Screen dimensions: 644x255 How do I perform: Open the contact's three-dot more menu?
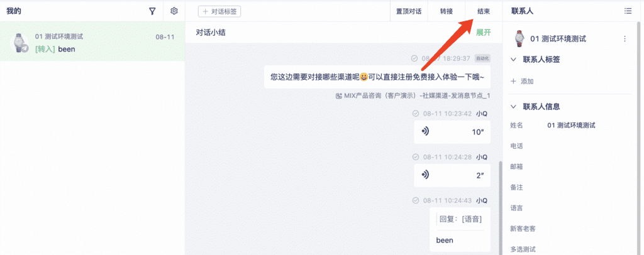625,39
